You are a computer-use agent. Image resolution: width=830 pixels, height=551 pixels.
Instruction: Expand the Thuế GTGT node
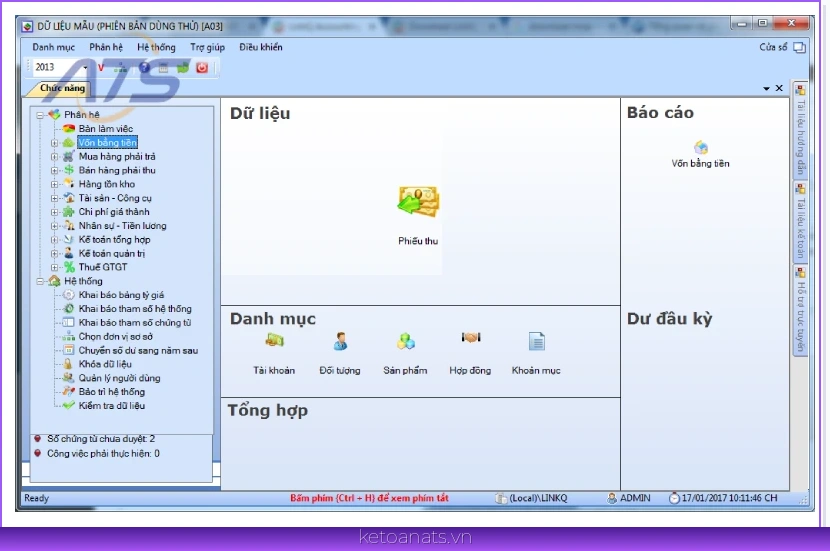click(x=55, y=267)
